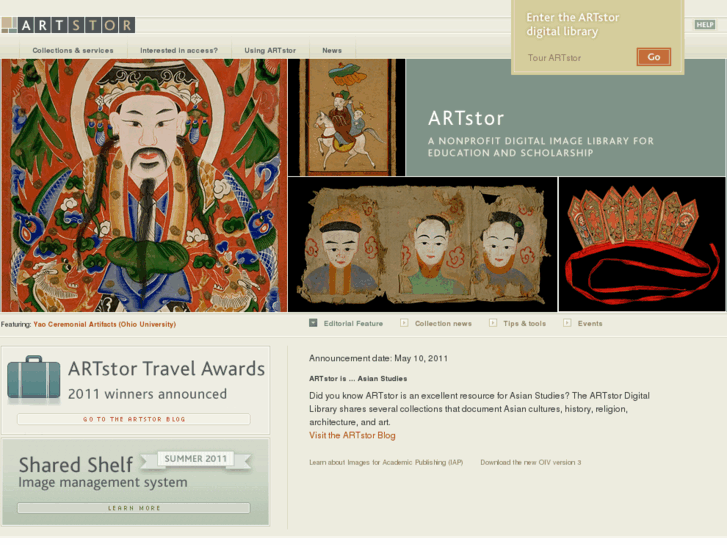Open the HELP icon
The width and height of the screenshot is (727, 545).
pos(704,25)
